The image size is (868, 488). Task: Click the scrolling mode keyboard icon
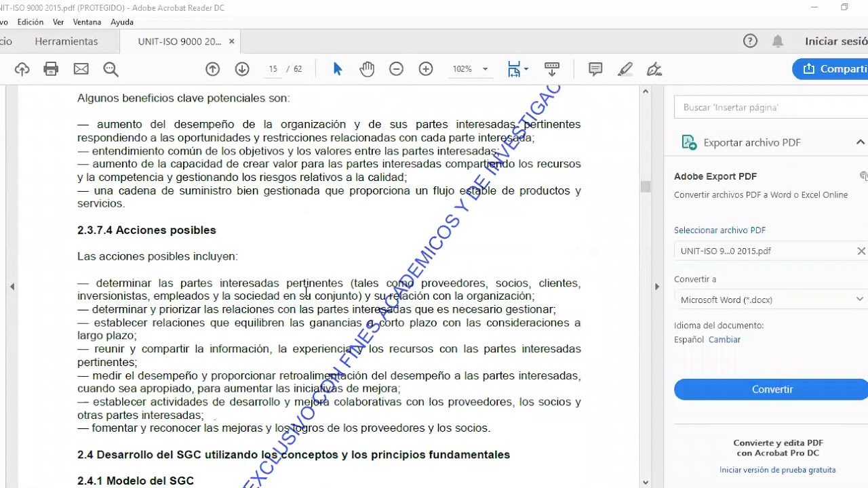tap(552, 69)
